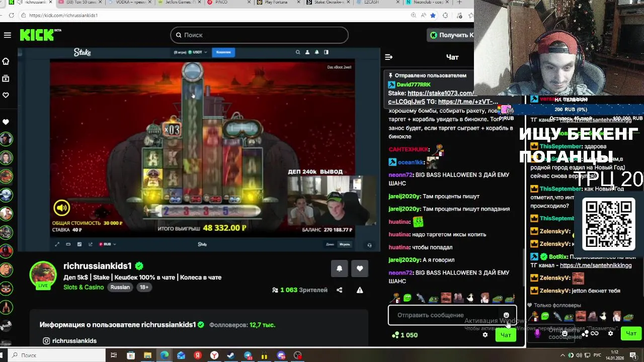Open emoji picker in message box
The image size is (644, 362).
pyautogui.click(x=506, y=315)
